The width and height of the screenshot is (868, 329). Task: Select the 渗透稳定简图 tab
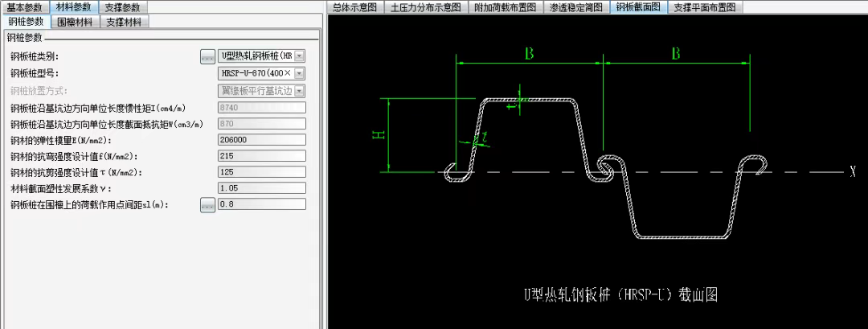[x=576, y=7]
